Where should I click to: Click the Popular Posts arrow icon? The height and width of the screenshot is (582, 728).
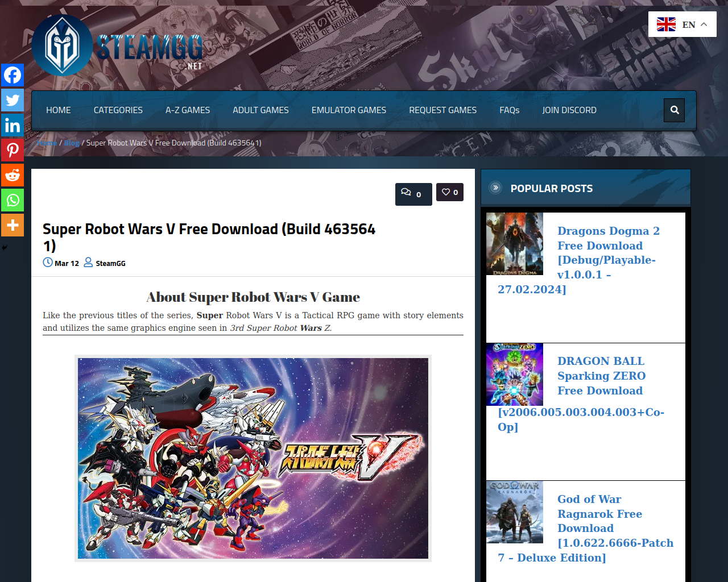pyautogui.click(x=495, y=188)
